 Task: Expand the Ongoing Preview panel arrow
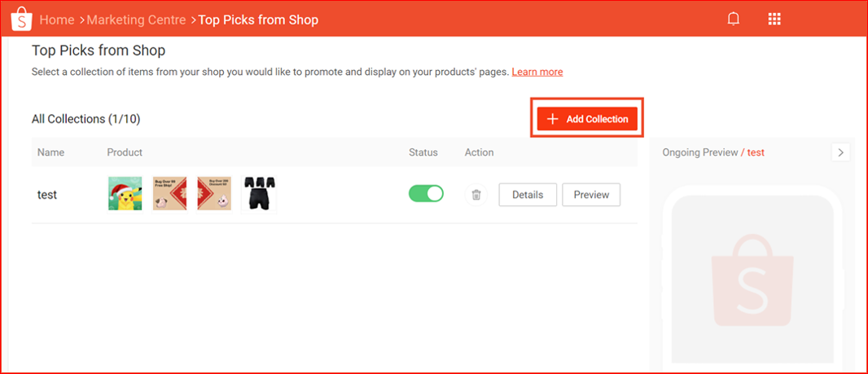(840, 152)
